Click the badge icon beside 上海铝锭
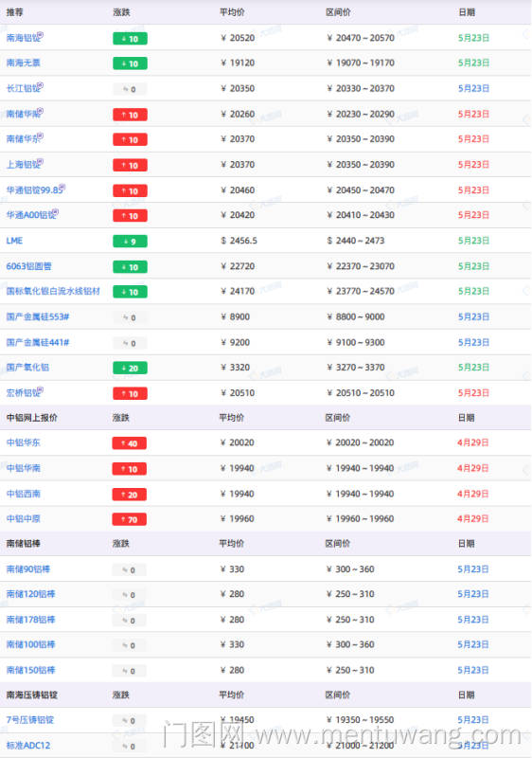The height and width of the screenshot is (758, 532). pos(41,162)
